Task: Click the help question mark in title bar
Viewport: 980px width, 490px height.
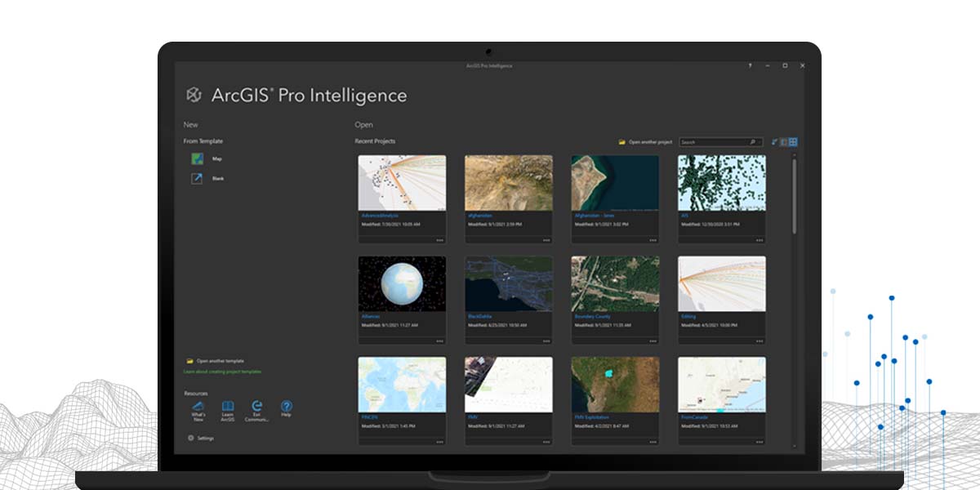Action: (x=750, y=65)
